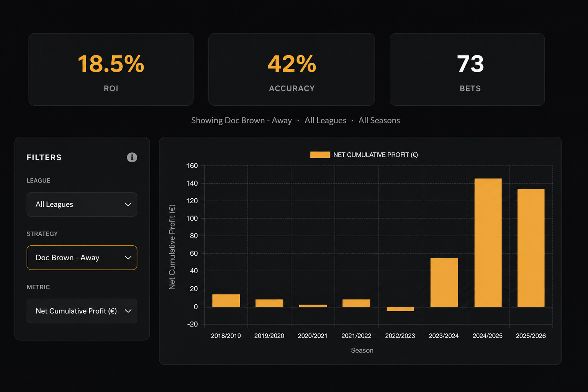The width and height of the screenshot is (588, 392).
Task: Click the 2023/2024 season bar
Action: click(444, 283)
